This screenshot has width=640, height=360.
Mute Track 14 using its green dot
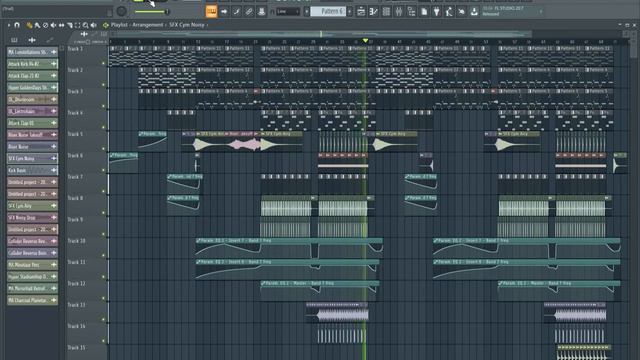103,341
